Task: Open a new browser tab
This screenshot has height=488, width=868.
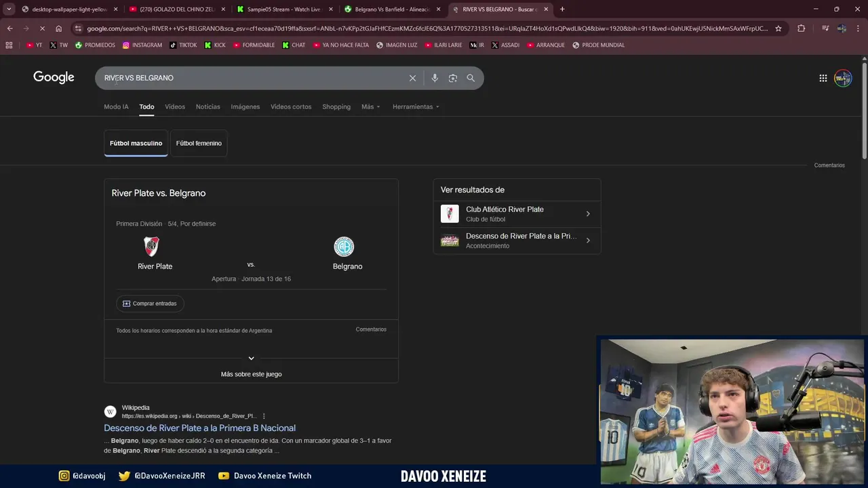Action: pyautogui.click(x=562, y=9)
